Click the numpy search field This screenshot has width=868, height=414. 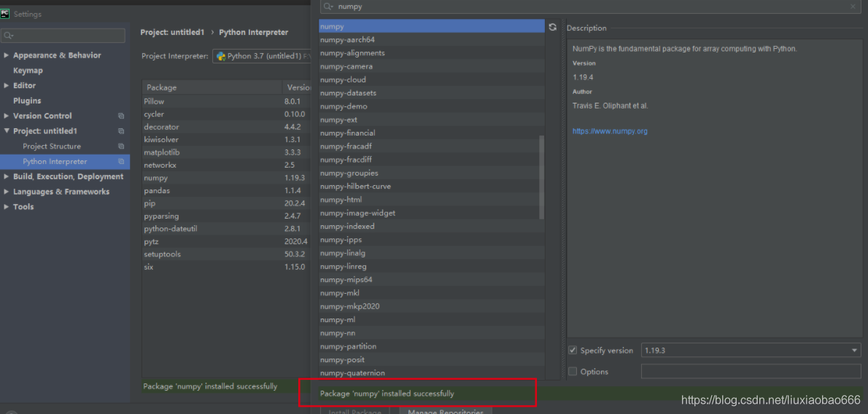pos(589,7)
